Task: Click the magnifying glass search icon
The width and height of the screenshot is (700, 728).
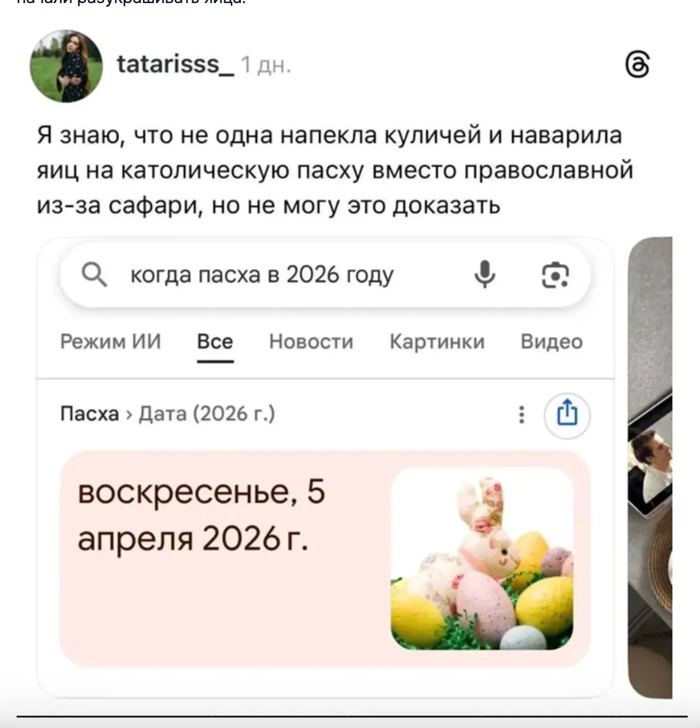Action: point(94,275)
